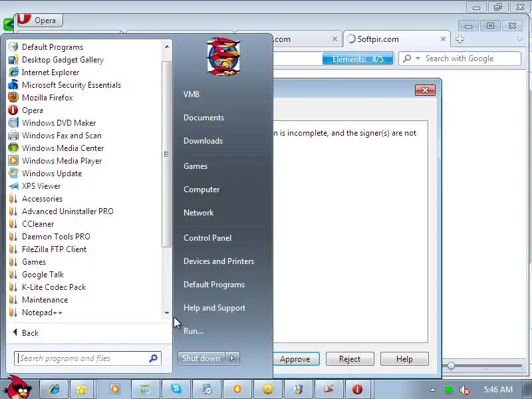Launch XPS Viewer
The width and height of the screenshot is (532, 399).
(x=41, y=186)
